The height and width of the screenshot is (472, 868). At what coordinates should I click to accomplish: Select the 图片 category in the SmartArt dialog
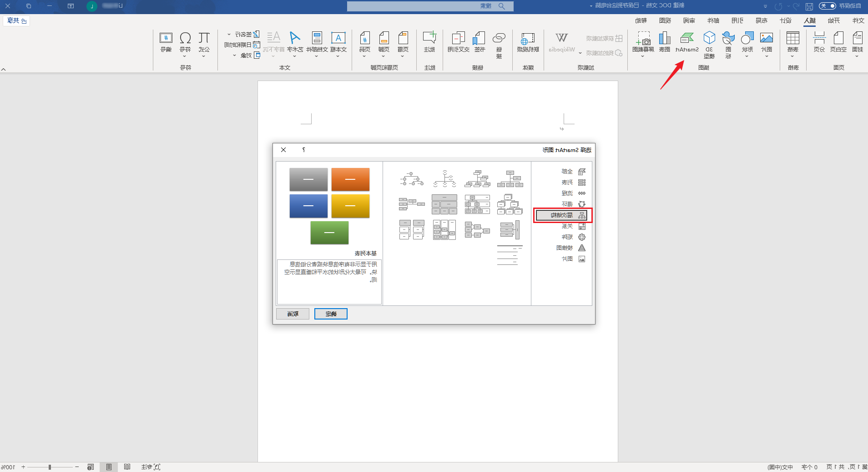click(573, 259)
